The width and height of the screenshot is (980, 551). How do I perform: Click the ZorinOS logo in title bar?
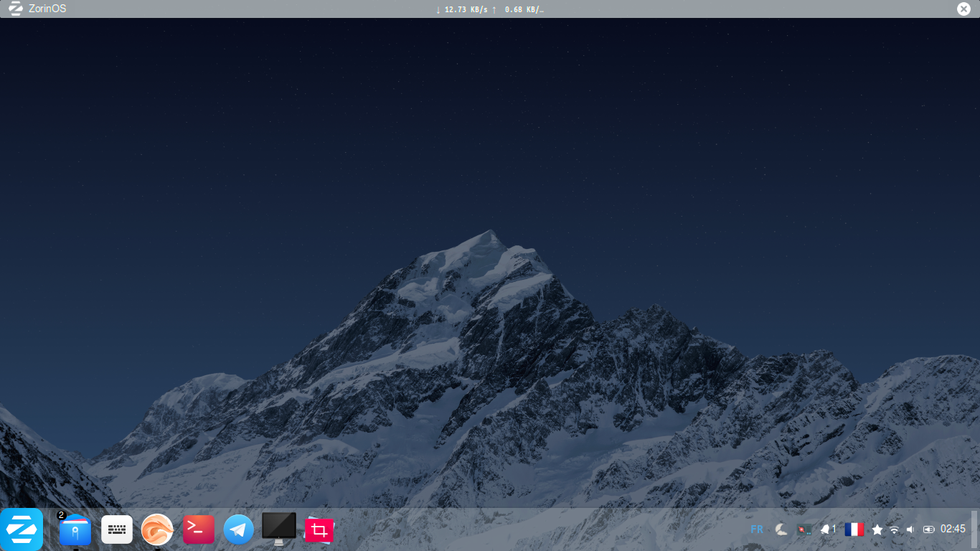[15, 9]
